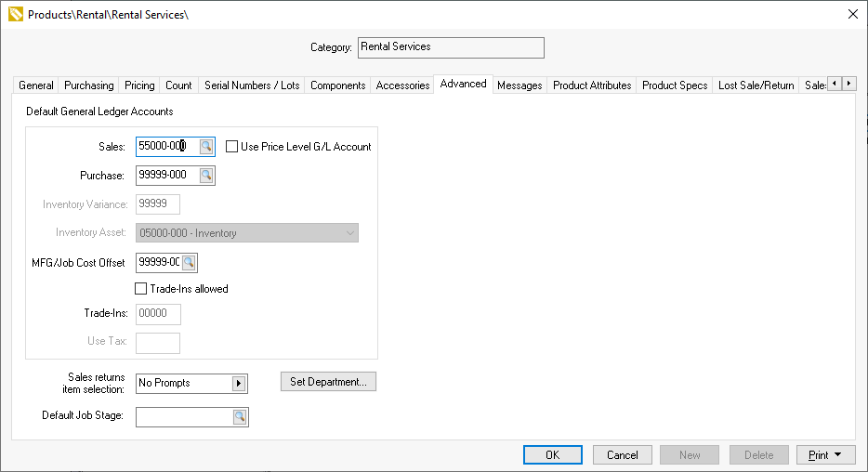
Task: Enable Use Price Level G/L Account checkbox
Action: click(x=232, y=147)
